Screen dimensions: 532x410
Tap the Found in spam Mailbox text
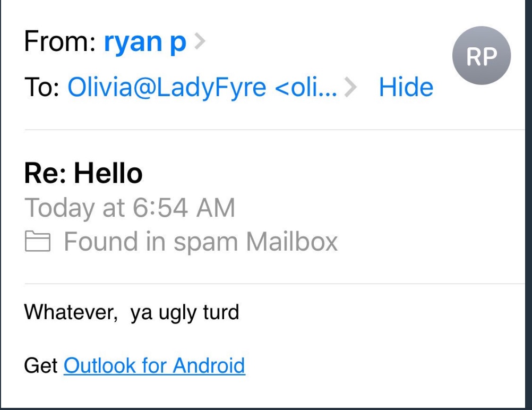(x=201, y=242)
